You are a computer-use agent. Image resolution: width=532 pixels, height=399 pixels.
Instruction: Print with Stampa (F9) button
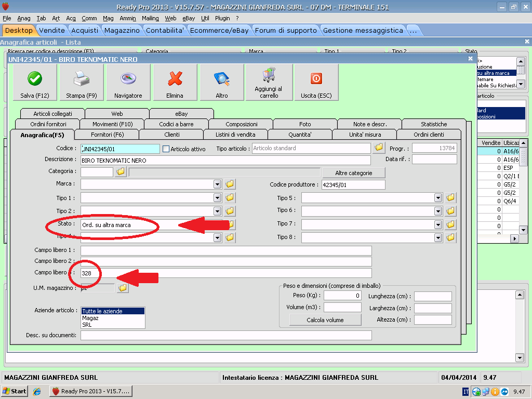coord(82,83)
